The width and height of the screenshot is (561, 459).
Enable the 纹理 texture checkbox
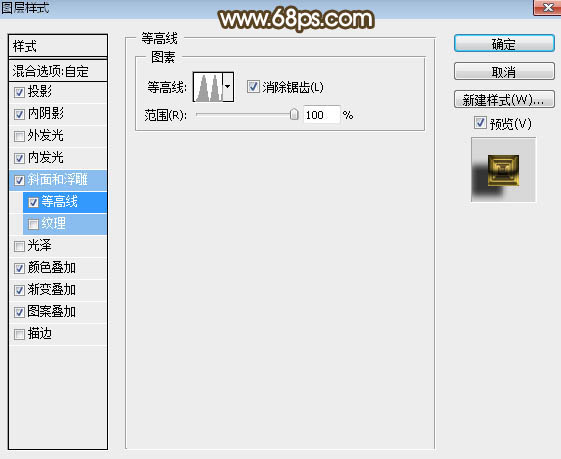(x=33, y=224)
